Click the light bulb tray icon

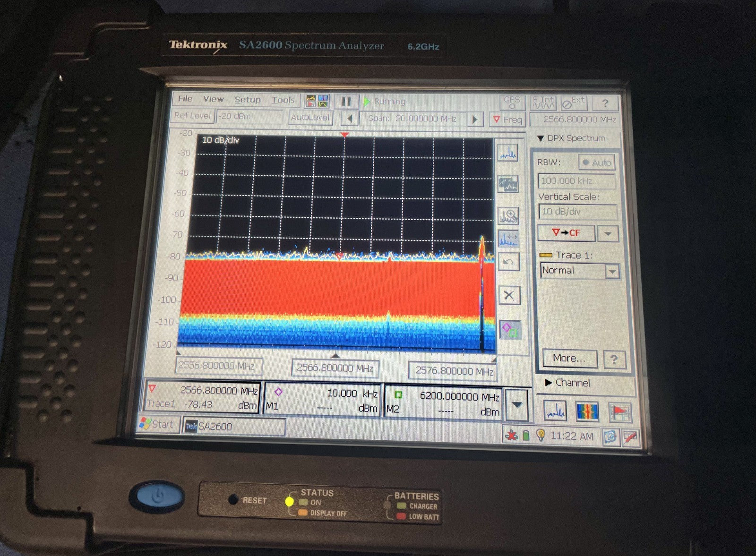(541, 435)
